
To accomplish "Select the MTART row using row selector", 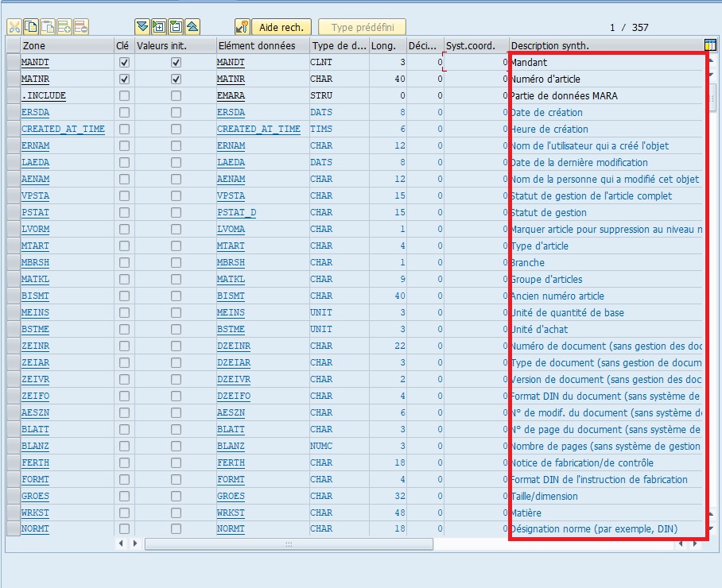I will pyautogui.click(x=12, y=246).
